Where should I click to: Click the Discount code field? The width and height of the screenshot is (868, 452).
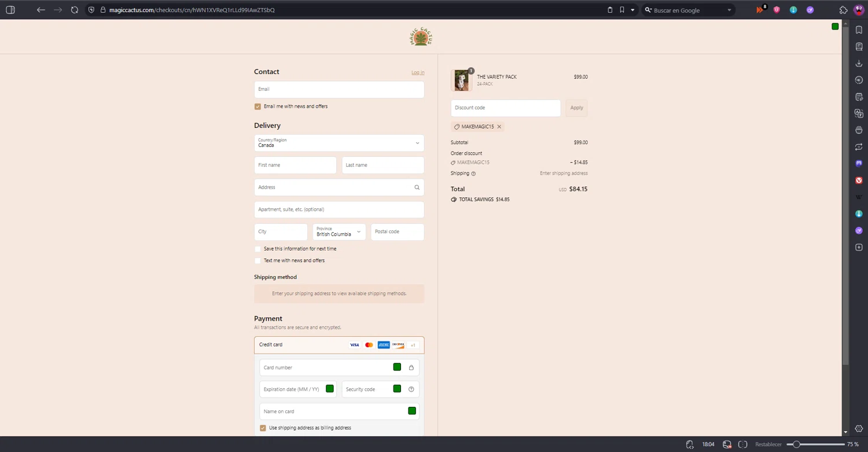(506, 108)
